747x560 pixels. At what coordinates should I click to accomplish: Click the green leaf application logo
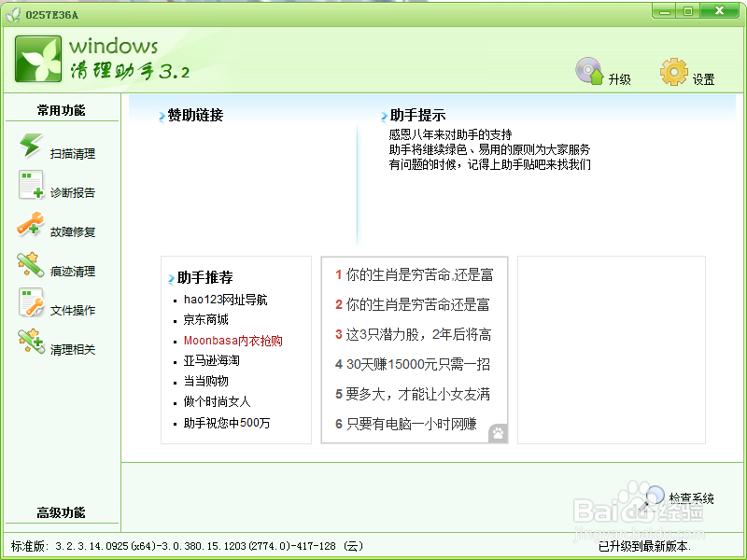(38, 59)
